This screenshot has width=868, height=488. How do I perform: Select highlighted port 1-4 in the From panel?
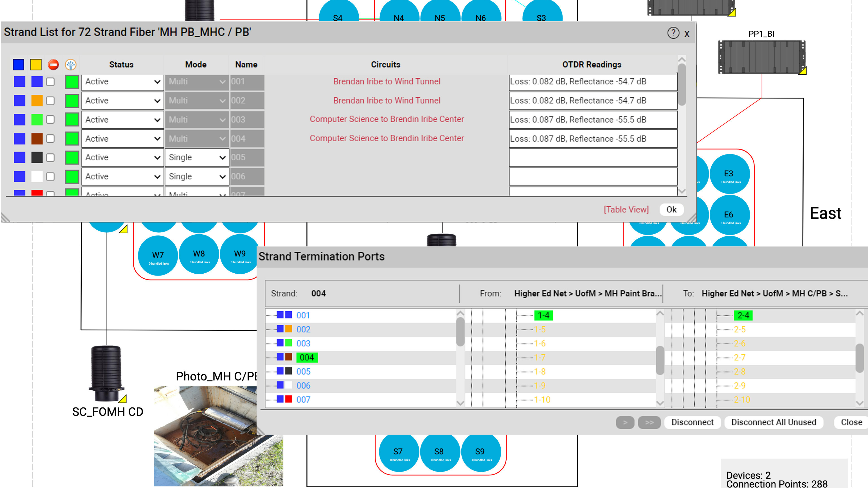click(544, 316)
